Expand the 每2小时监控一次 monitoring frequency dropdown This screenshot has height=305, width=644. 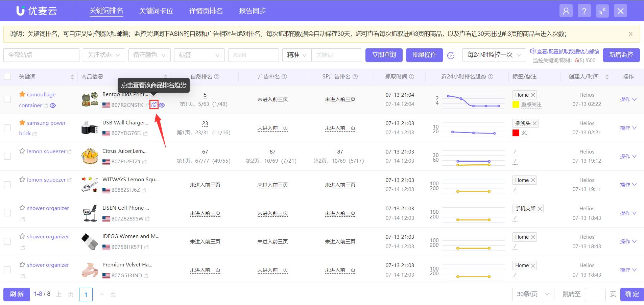(494, 55)
